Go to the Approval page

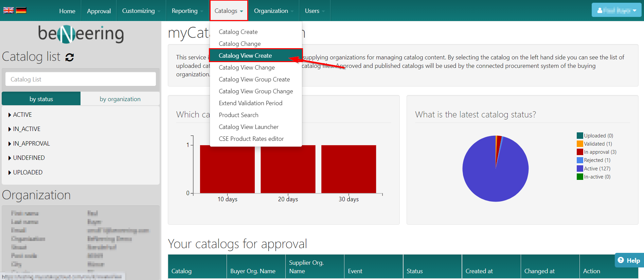tap(99, 11)
